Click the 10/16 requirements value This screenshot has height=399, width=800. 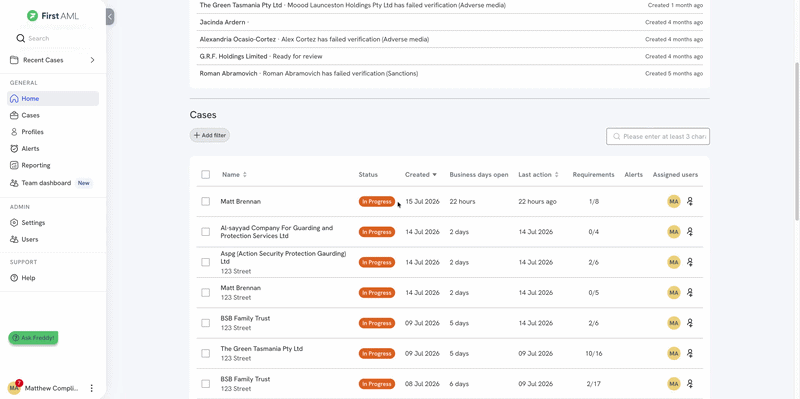coord(594,354)
